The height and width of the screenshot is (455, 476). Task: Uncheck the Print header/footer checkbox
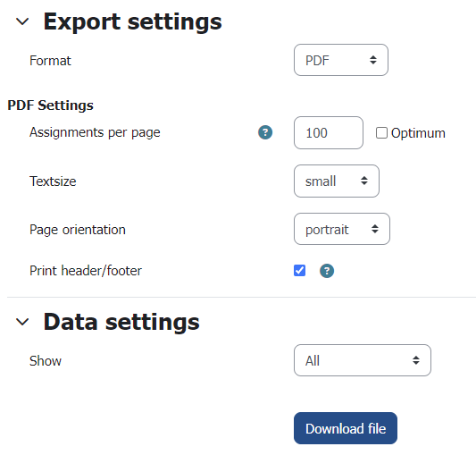click(x=300, y=271)
